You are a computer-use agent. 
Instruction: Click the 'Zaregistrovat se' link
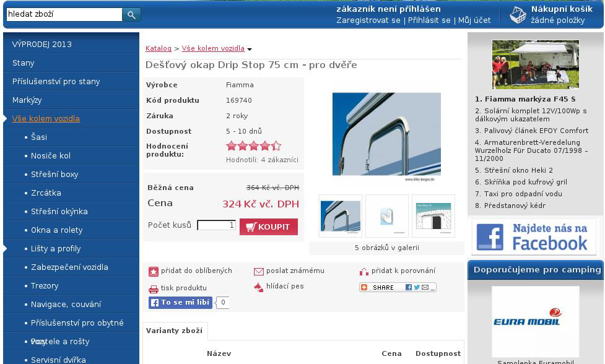point(368,20)
